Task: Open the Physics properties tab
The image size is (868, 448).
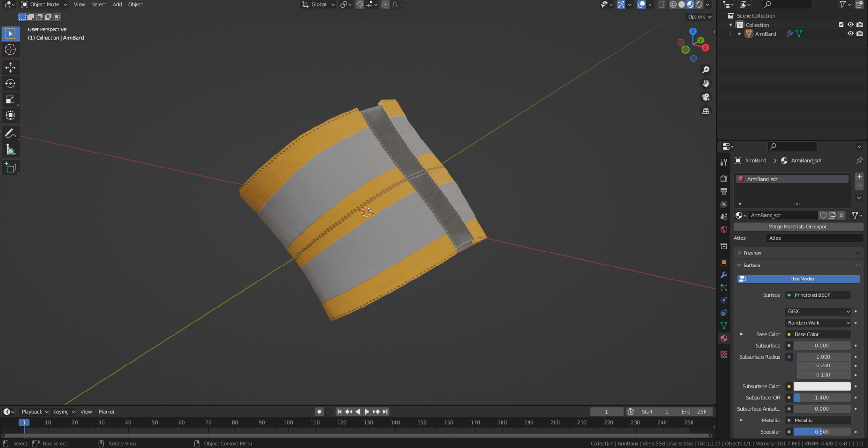Action: [x=724, y=300]
